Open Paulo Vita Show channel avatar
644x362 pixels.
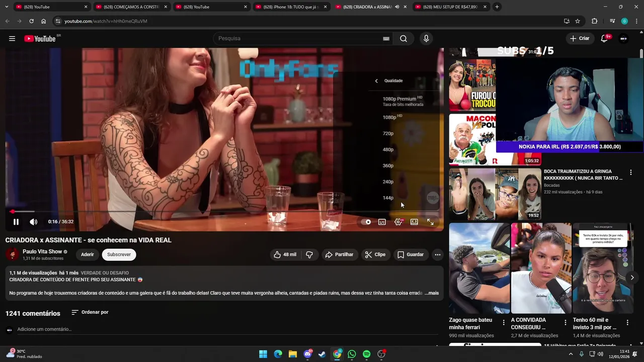[12, 255]
